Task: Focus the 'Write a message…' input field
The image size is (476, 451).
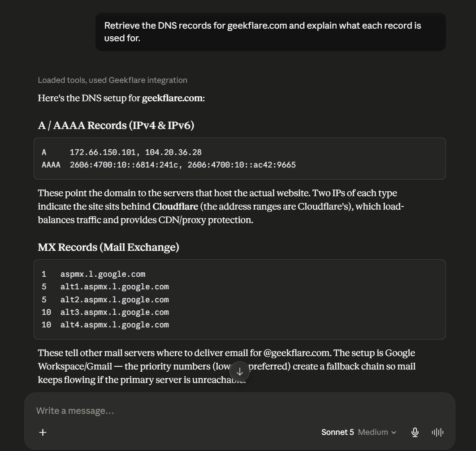Action: (x=239, y=411)
